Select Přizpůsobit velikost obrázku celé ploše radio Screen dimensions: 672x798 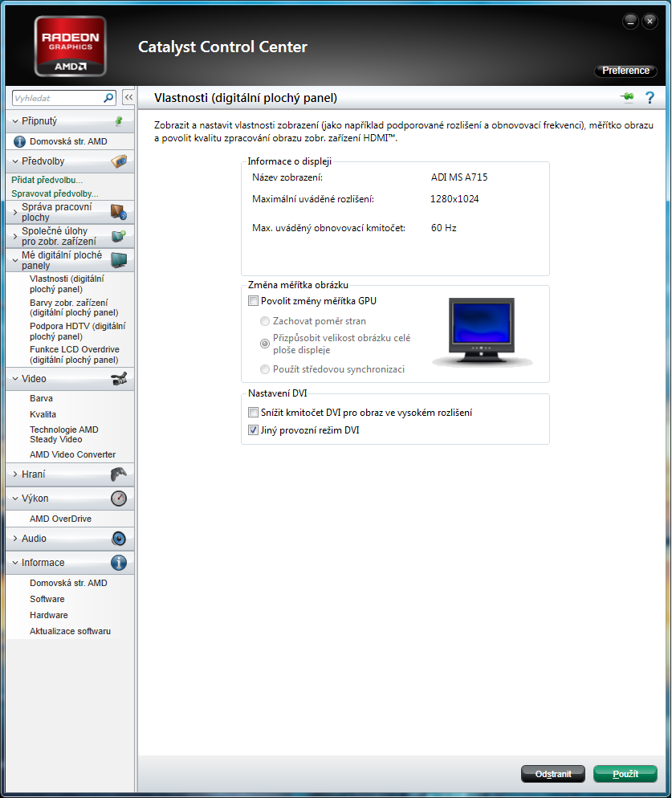265,344
